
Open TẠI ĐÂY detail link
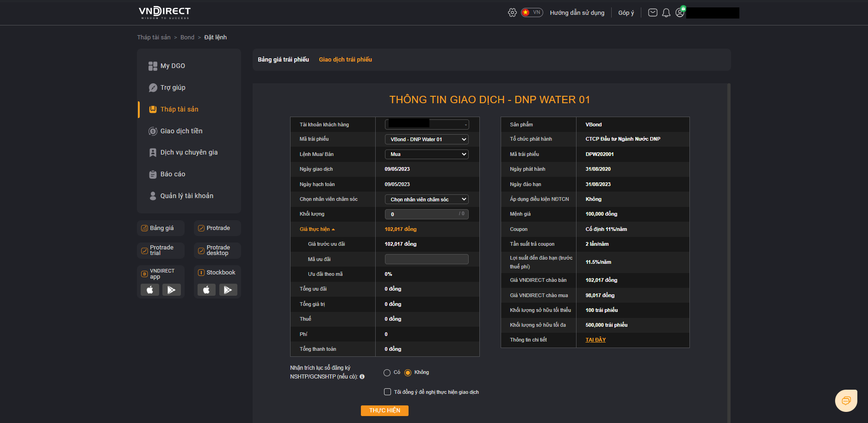tap(595, 340)
